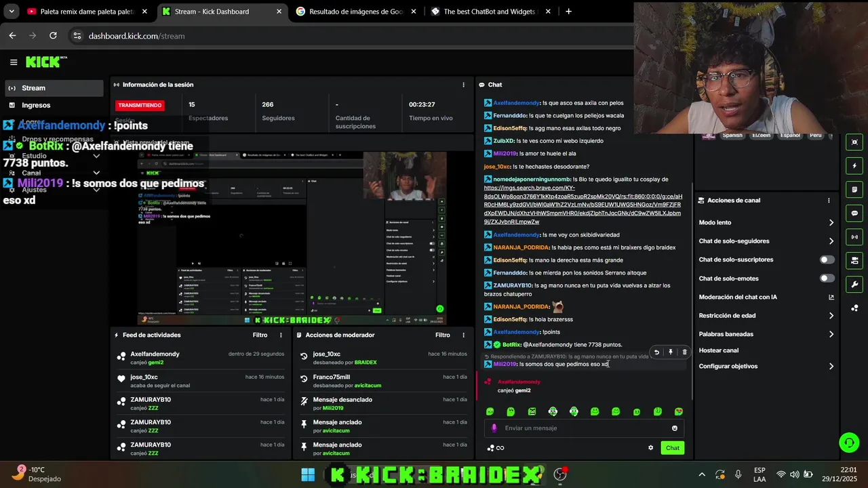Open Filtro in Feed de actividades

(260, 335)
